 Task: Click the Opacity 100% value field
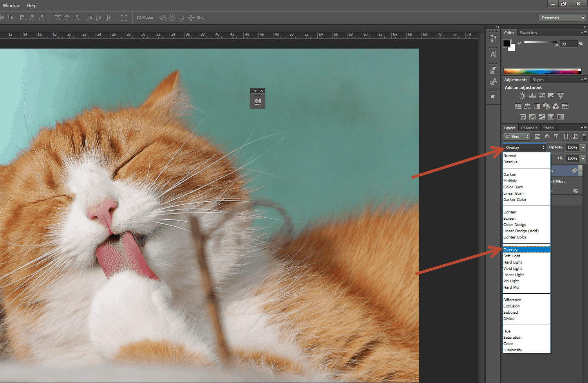tap(572, 148)
